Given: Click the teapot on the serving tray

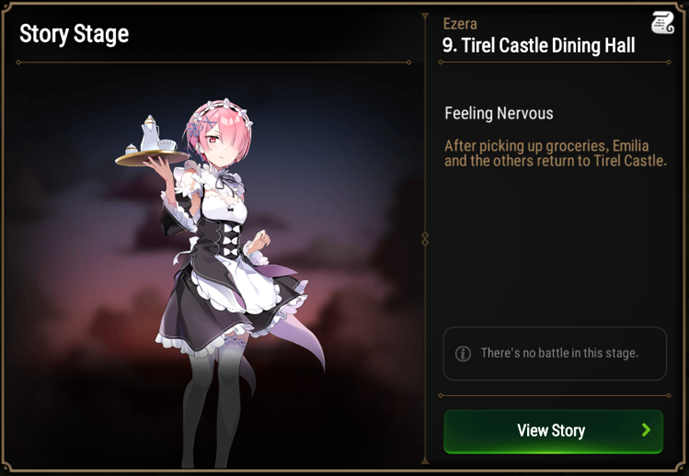Looking at the screenshot, I should coord(149,133).
